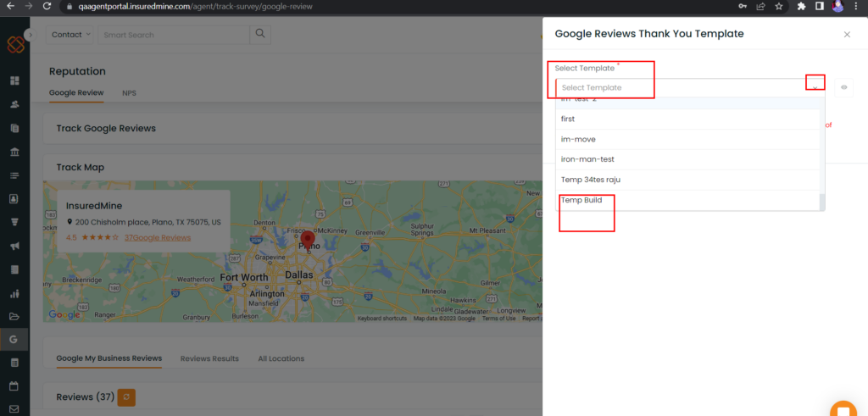Switch to the Google Review tab
The image size is (868, 416).
pos(76,92)
